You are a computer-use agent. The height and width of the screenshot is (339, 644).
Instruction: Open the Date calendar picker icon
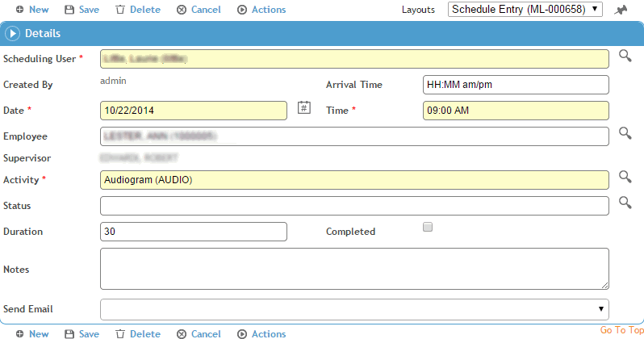click(x=303, y=108)
